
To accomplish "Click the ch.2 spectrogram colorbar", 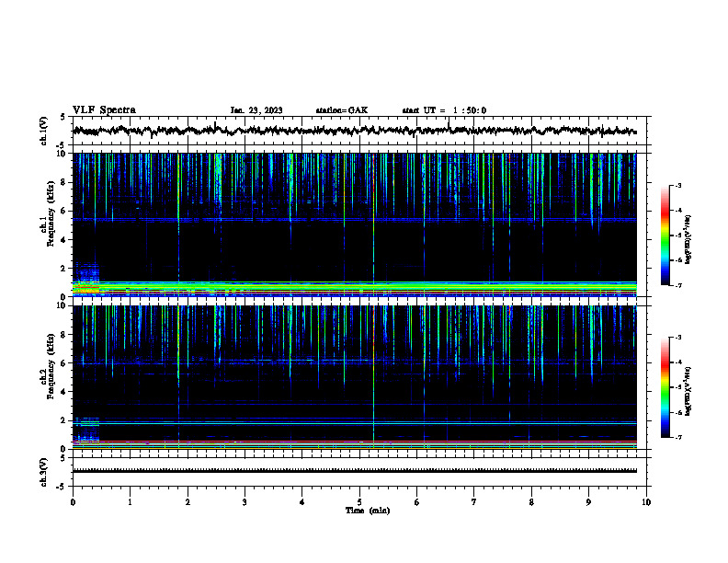I will pos(665,387).
